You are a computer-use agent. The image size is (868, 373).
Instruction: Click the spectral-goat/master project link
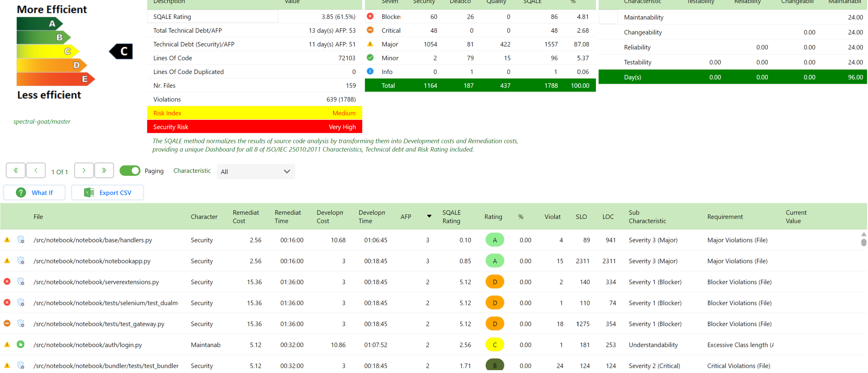(42, 122)
